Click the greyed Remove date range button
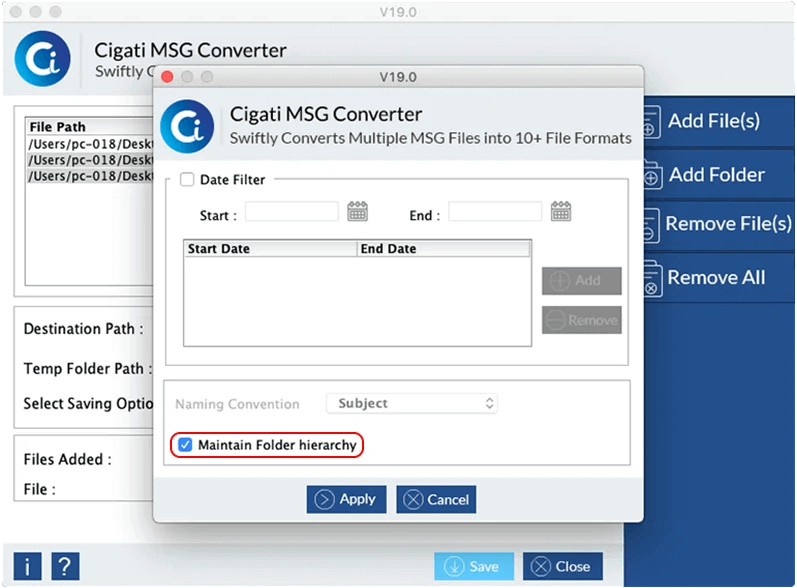Screen dimensions: 797x588 tap(581, 320)
